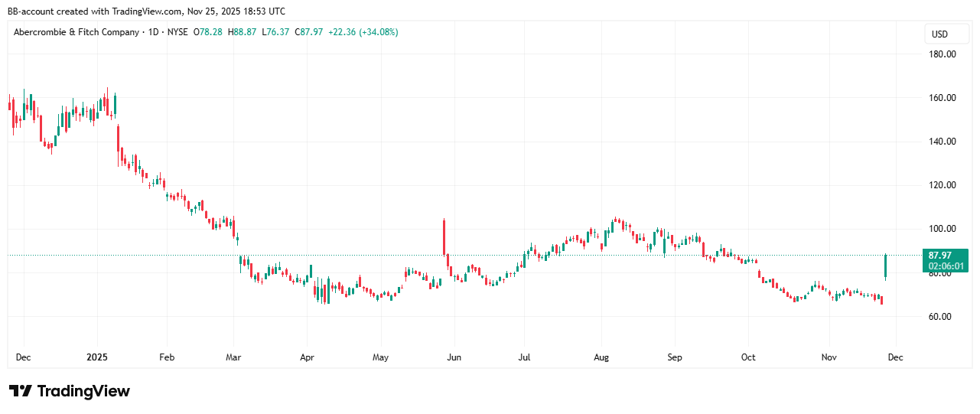Screen dimensions: 980x414
Task: Click the current price tag 87.97
Action: pyautogui.click(x=946, y=255)
